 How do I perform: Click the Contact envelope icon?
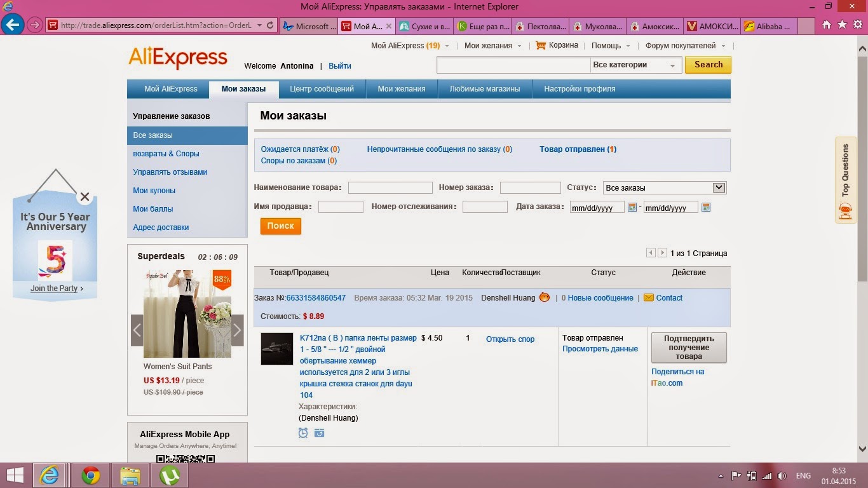649,297
